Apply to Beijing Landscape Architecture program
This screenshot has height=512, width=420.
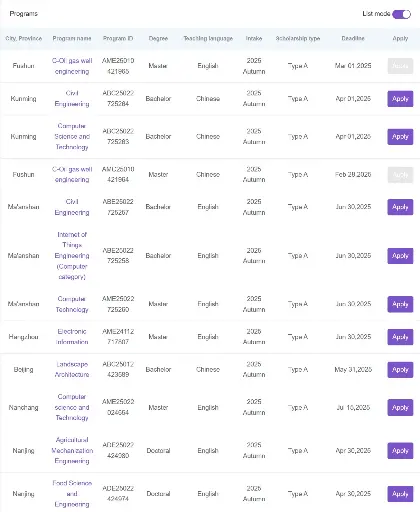pyautogui.click(x=400, y=370)
